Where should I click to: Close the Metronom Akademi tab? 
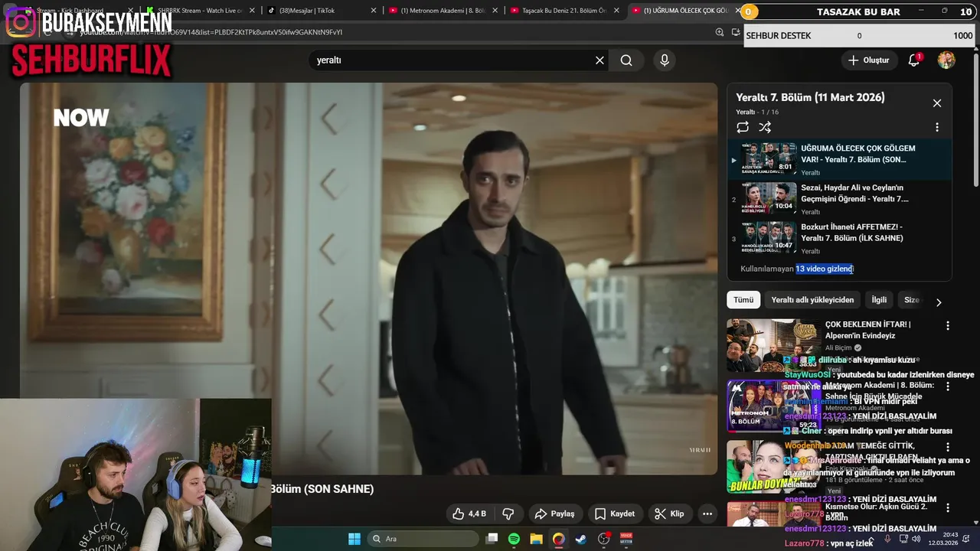point(495,11)
